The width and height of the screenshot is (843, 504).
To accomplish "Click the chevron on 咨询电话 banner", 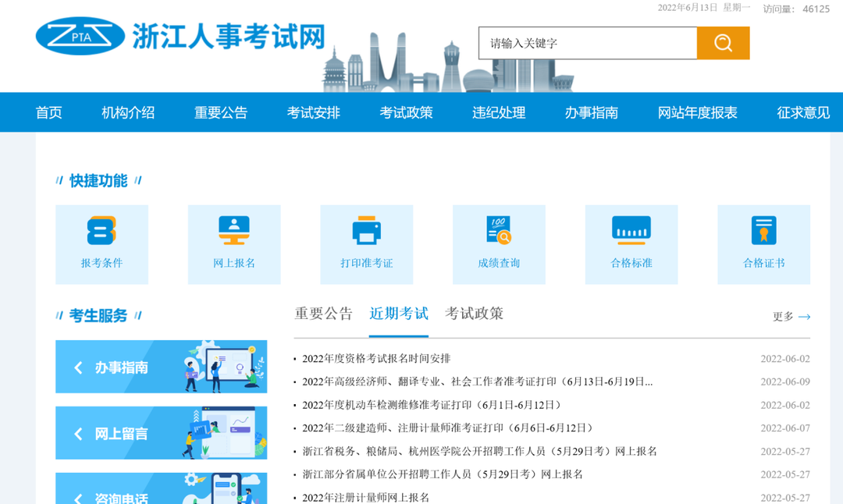I will pyautogui.click(x=79, y=499).
